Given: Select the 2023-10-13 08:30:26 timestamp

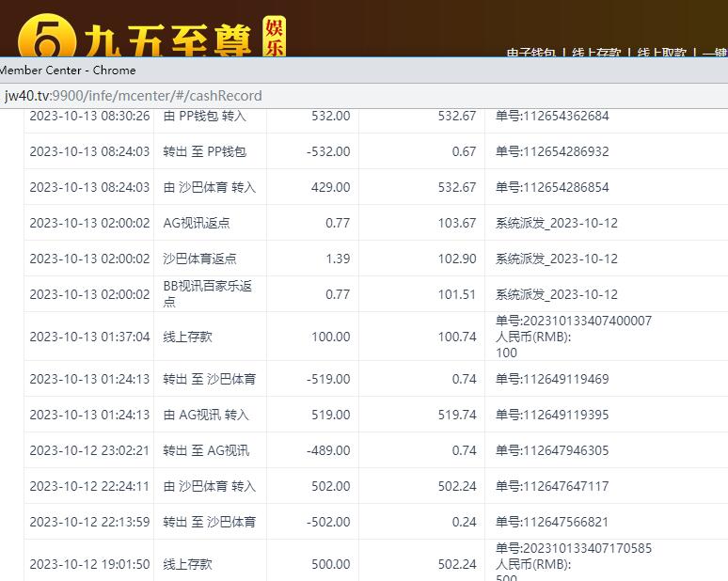Looking at the screenshot, I should (x=89, y=116).
